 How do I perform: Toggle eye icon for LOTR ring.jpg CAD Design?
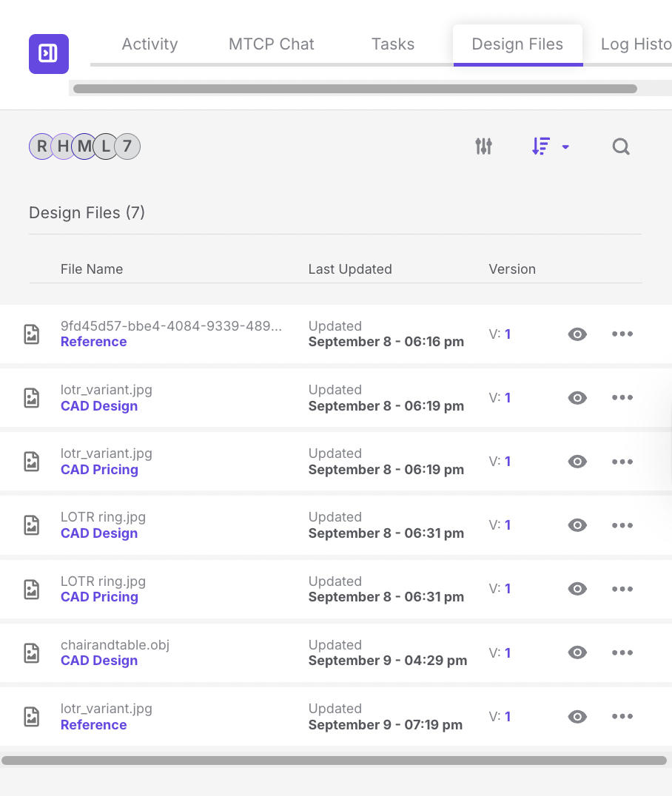point(577,525)
